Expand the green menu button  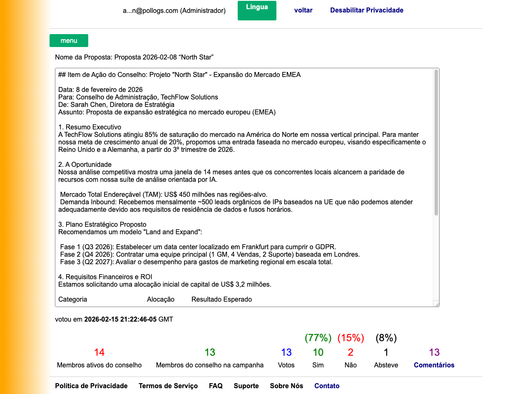(69, 41)
